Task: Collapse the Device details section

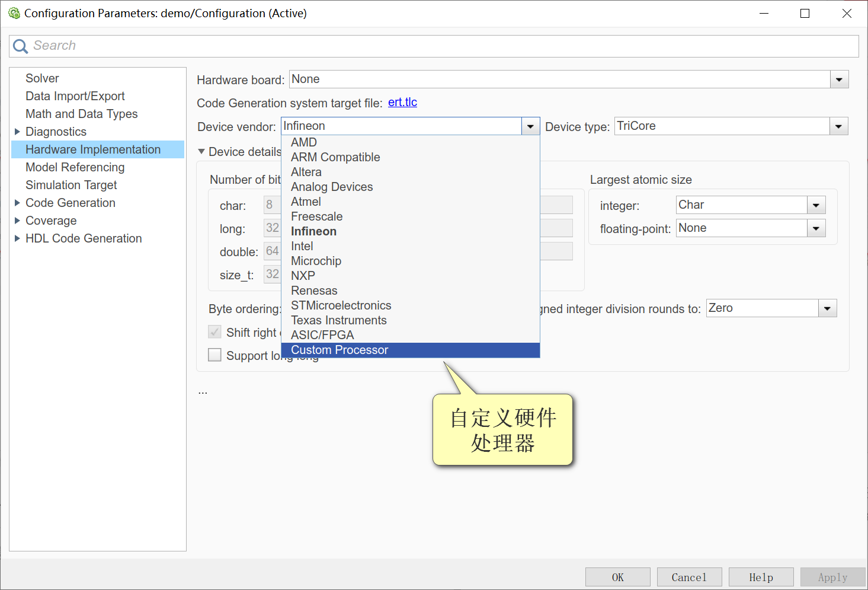Action: point(201,152)
